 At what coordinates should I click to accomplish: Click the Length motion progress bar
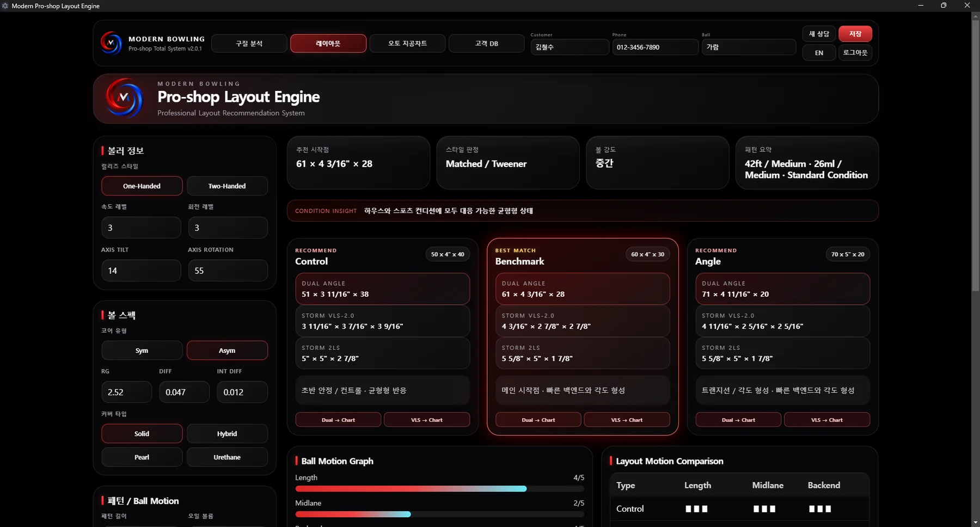pos(440,489)
